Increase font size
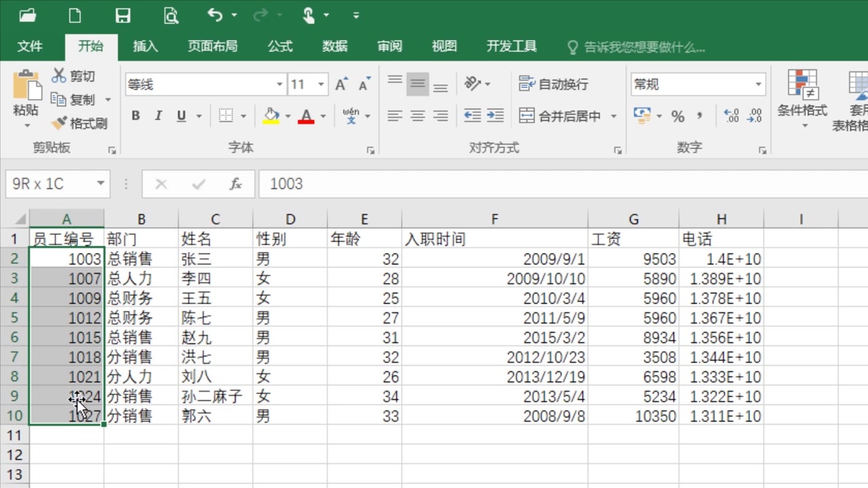This screenshot has height=488, width=868. point(341,85)
